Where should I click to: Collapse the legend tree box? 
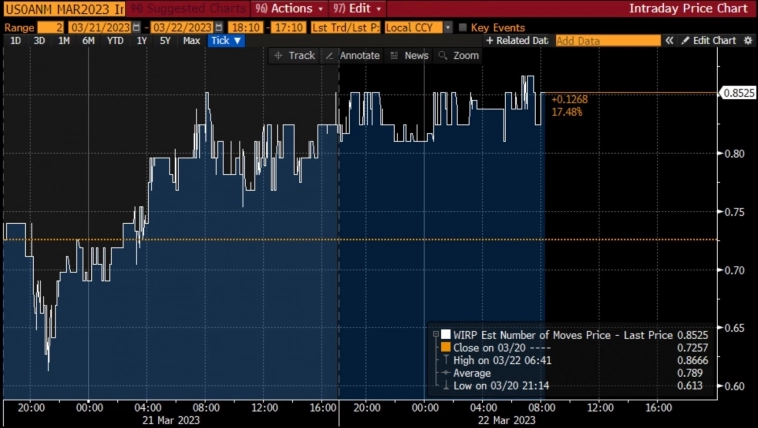[x=434, y=334]
